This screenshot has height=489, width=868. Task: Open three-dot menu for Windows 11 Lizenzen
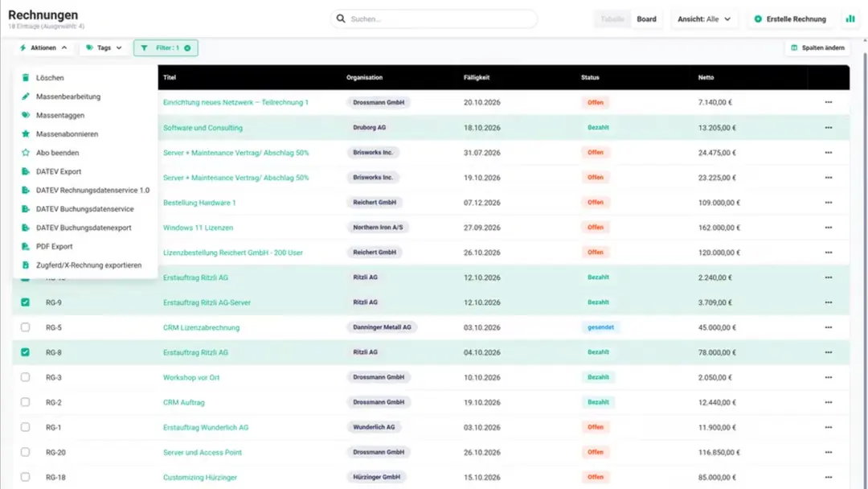(x=828, y=228)
